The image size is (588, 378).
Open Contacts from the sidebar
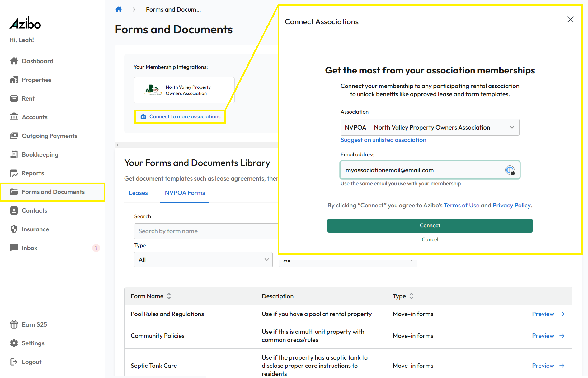tap(34, 210)
